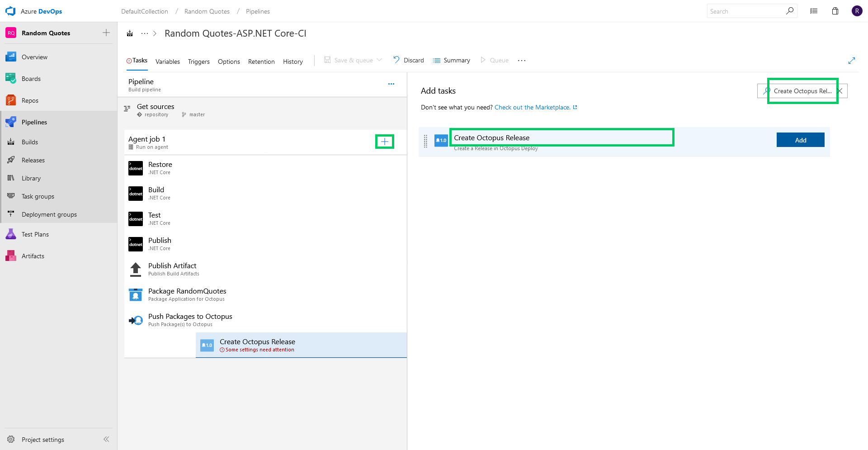868x450 pixels.
Task: Open the Boards hub icon
Action: (x=11, y=79)
